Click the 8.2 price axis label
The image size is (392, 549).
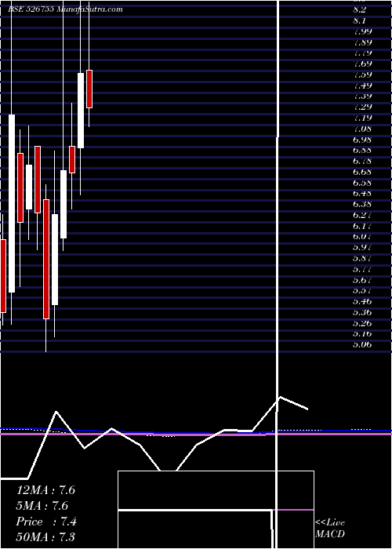click(360, 9)
